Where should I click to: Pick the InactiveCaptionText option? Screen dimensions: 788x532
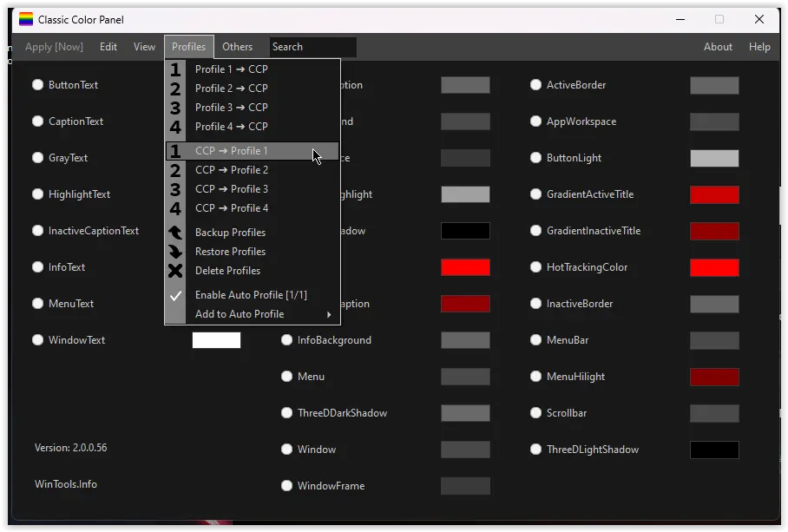click(x=37, y=231)
